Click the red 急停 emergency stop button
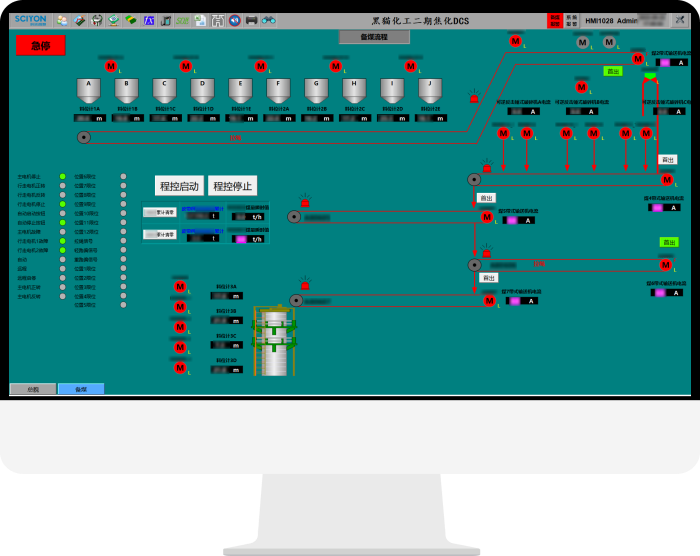Image resolution: width=700 pixels, height=556 pixels. tap(40, 45)
